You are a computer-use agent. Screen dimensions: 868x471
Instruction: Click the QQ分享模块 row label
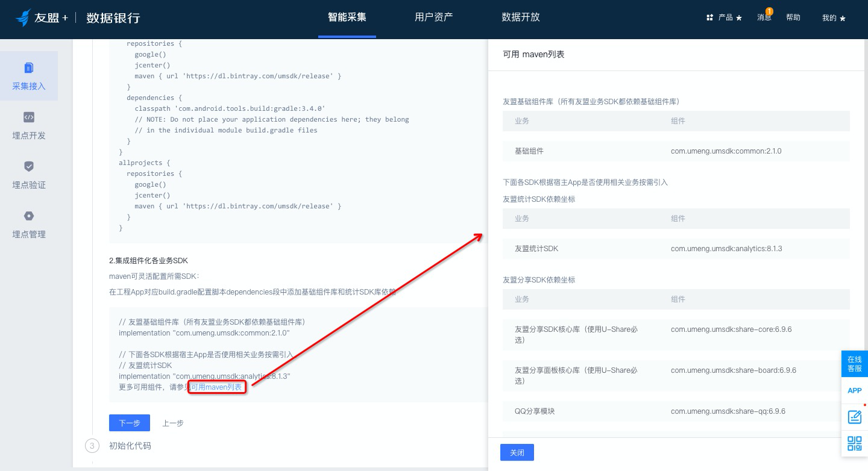(535, 411)
